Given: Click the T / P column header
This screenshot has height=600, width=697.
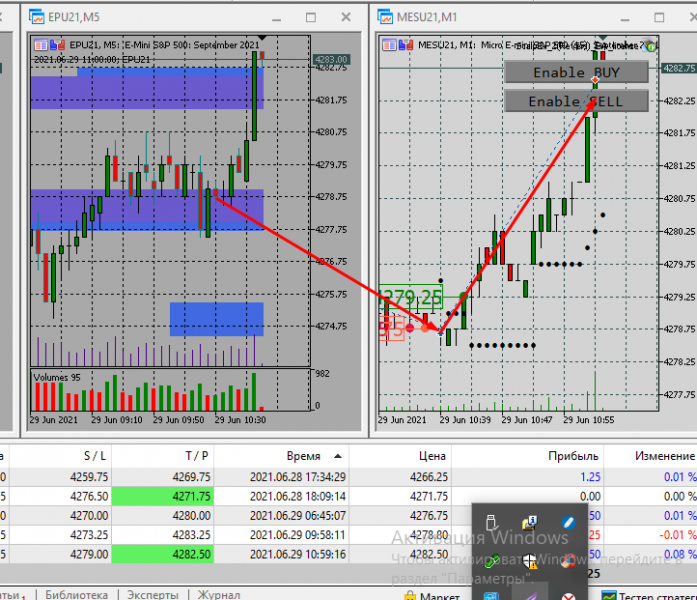Looking at the screenshot, I should click(x=196, y=456).
